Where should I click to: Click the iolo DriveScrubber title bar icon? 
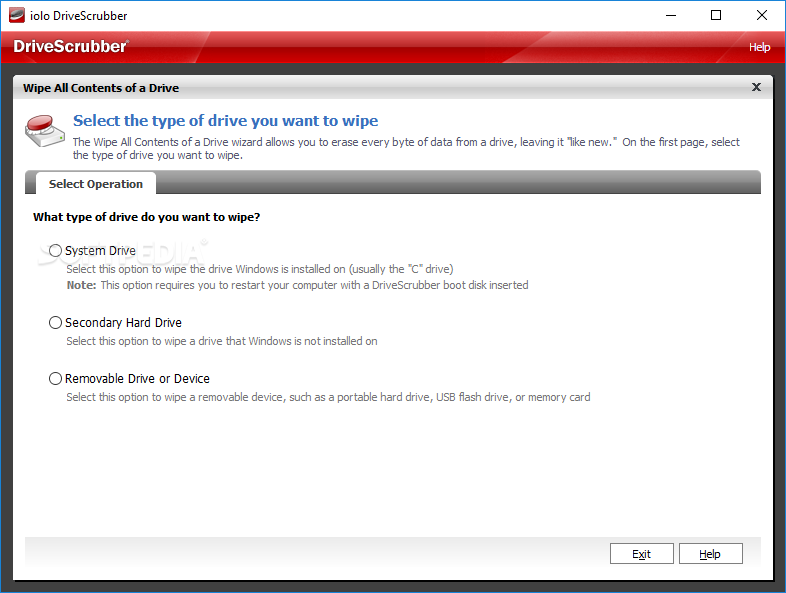coord(17,16)
